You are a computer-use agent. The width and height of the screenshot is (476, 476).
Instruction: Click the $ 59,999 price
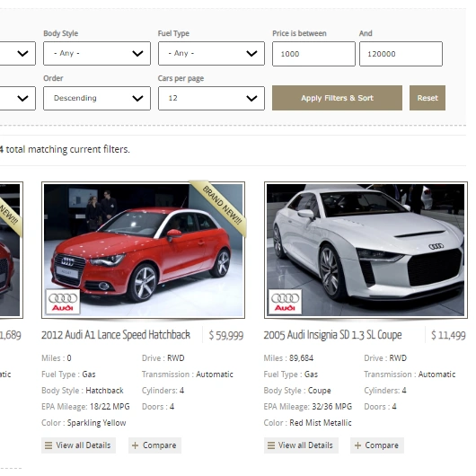(226, 336)
